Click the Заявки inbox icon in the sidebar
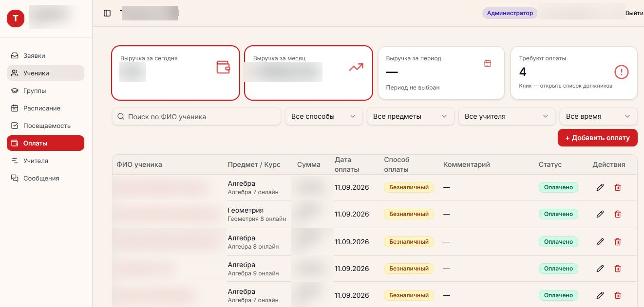The width and height of the screenshot is (644, 307). click(15, 56)
